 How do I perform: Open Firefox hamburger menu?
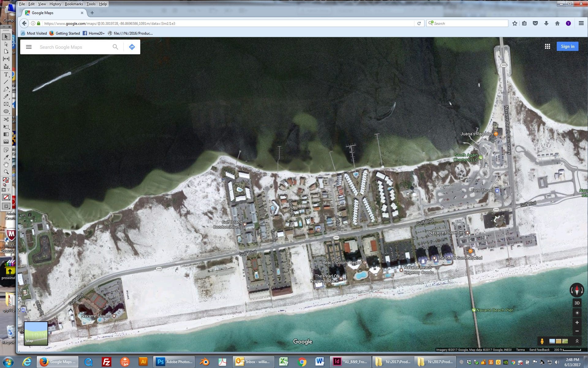[x=581, y=23]
